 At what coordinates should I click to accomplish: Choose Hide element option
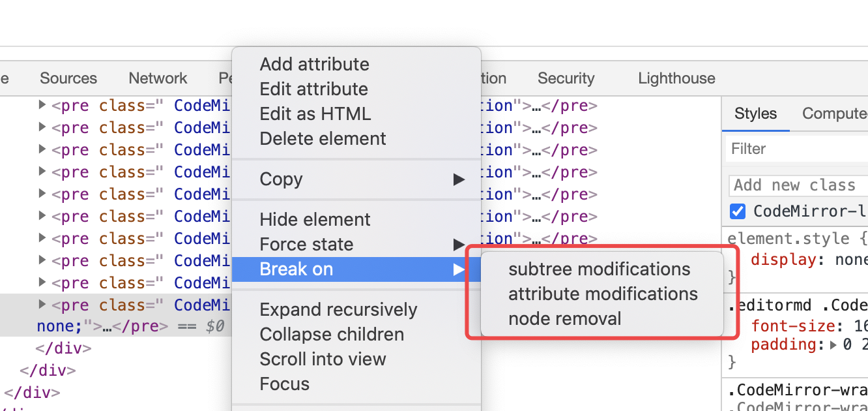315,220
